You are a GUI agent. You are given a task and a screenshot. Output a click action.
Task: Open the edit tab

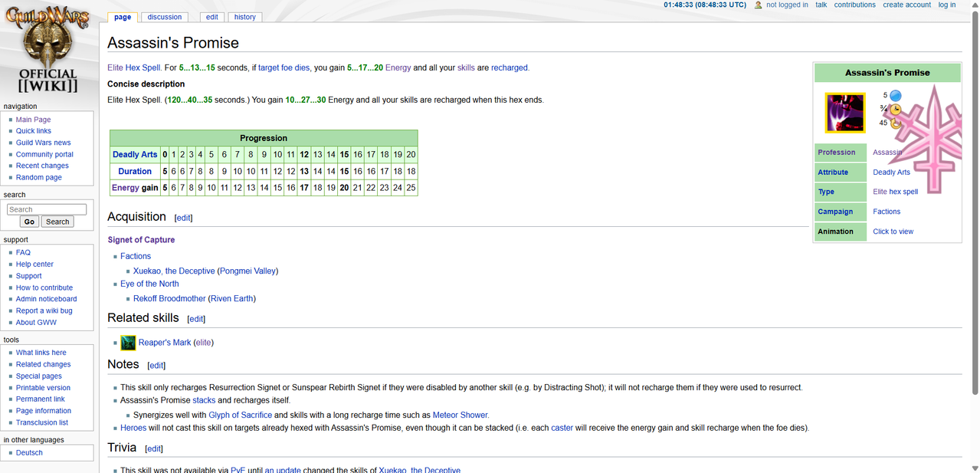(x=212, y=17)
